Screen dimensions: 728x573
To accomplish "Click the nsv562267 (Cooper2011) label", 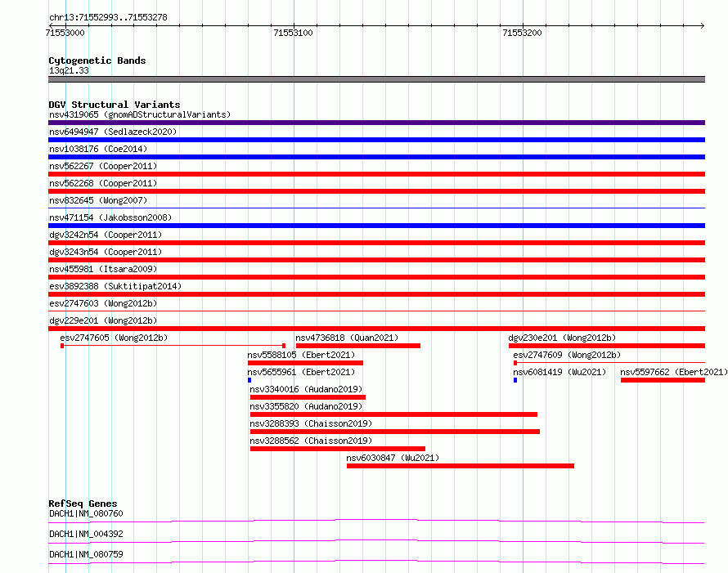I will tap(103, 166).
